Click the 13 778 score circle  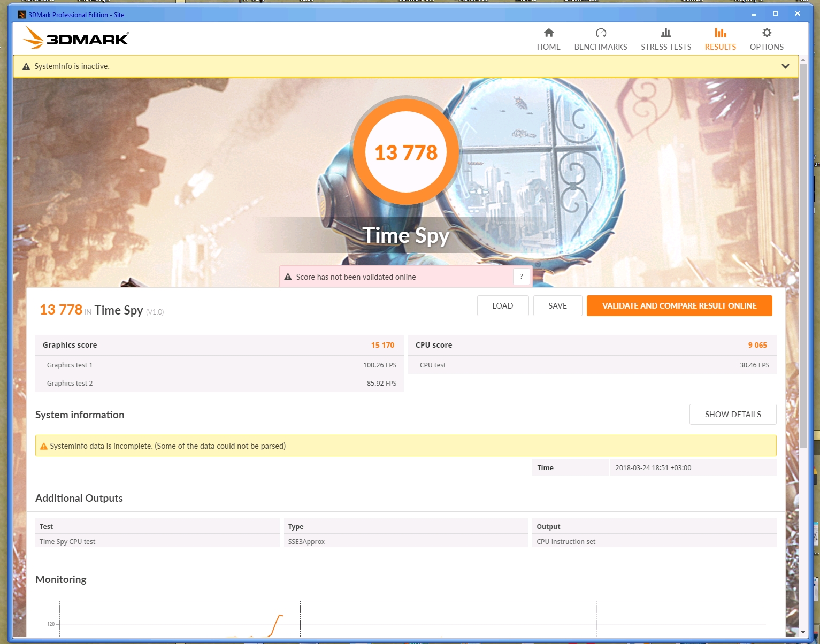(406, 151)
